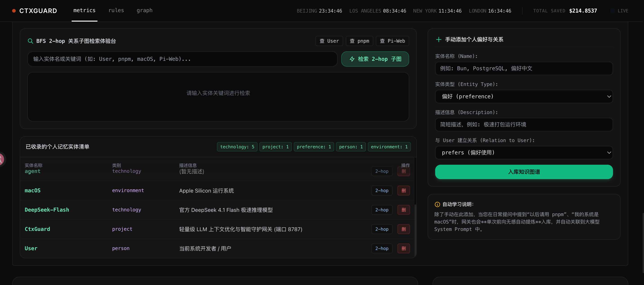The width and height of the screenshot is (644, 285).
Task: Click quick query chip for User
Action: 329,41
